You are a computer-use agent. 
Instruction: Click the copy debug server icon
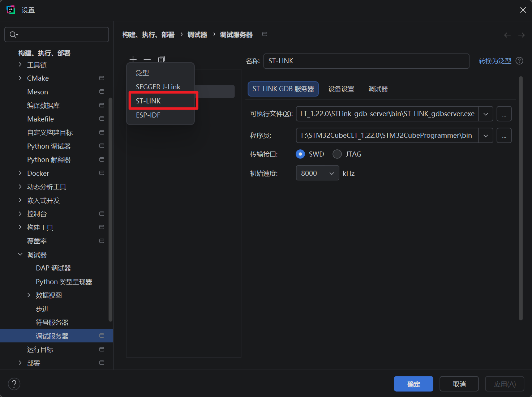pyautogui.click(x=161, y=59)
